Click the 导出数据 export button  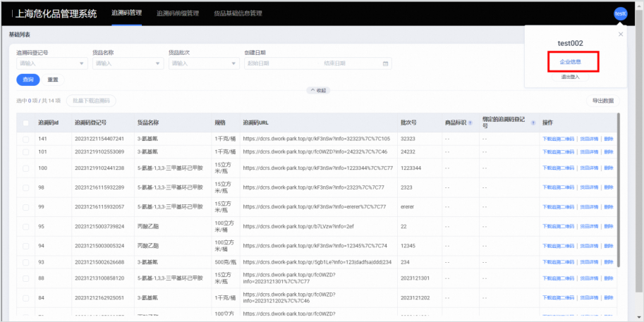click(602, 101)
